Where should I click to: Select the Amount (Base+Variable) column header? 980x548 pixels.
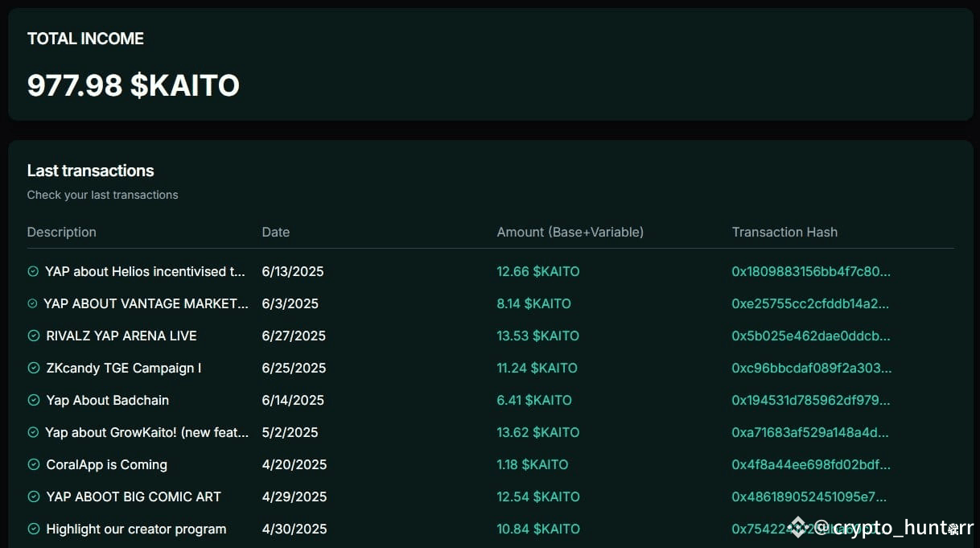point(570,232)
